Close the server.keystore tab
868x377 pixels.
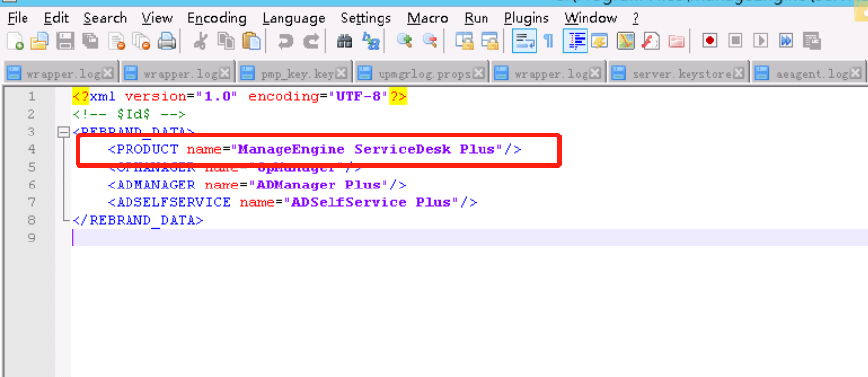pos(739,73)
